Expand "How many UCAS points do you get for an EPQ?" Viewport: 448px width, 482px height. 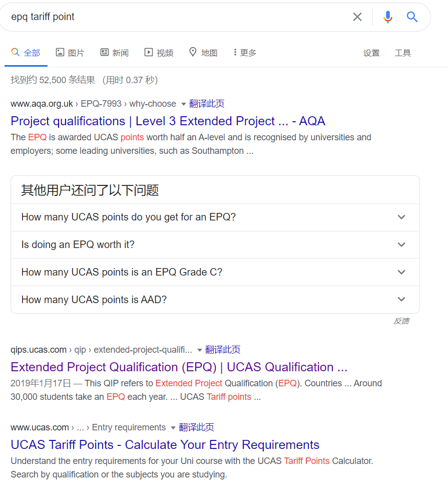(215, 217)
